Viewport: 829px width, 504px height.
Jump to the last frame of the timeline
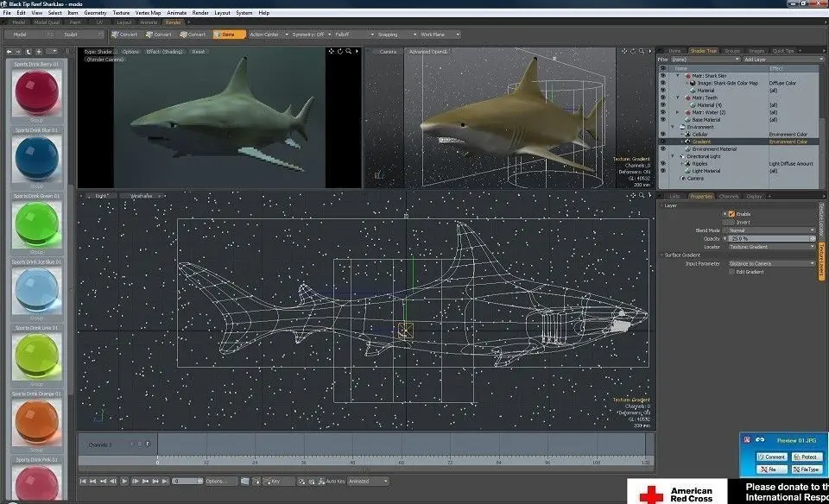point(166,482)
